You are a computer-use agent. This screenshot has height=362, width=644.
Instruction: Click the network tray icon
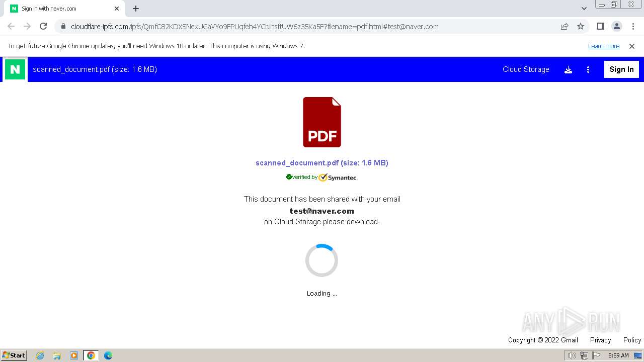[584, 355]
